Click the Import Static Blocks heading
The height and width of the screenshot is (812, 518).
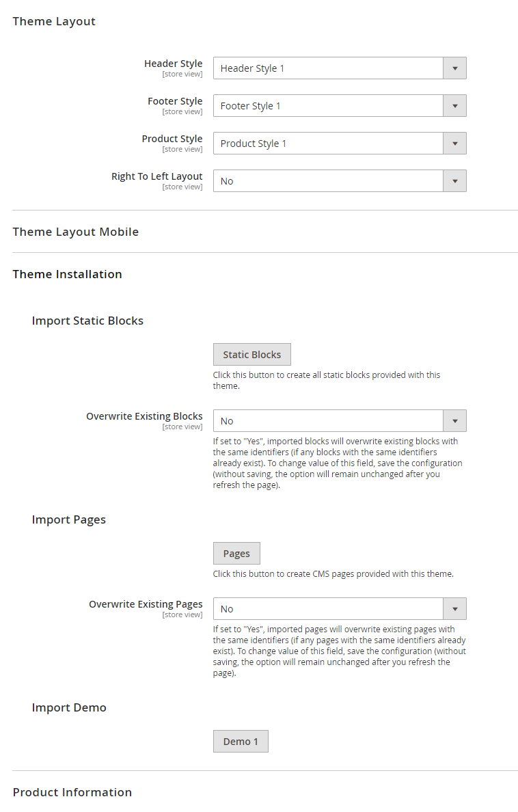point(87,321)
